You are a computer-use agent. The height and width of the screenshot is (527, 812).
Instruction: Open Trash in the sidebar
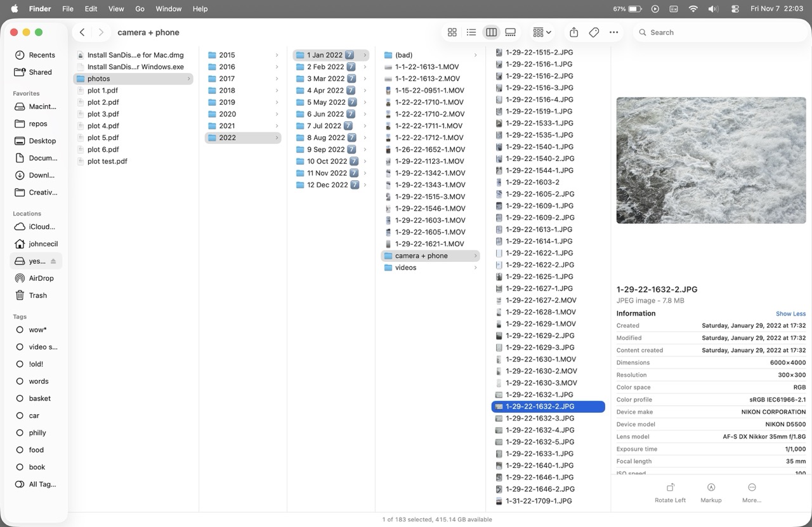[36, 296]
